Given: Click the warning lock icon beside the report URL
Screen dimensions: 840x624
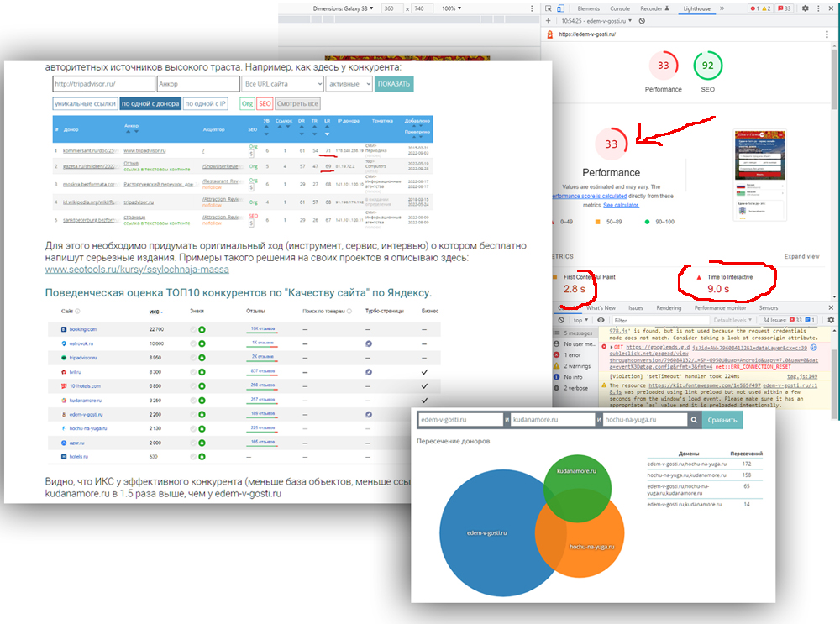Looking at the screenshot, I should coord(549,34).
